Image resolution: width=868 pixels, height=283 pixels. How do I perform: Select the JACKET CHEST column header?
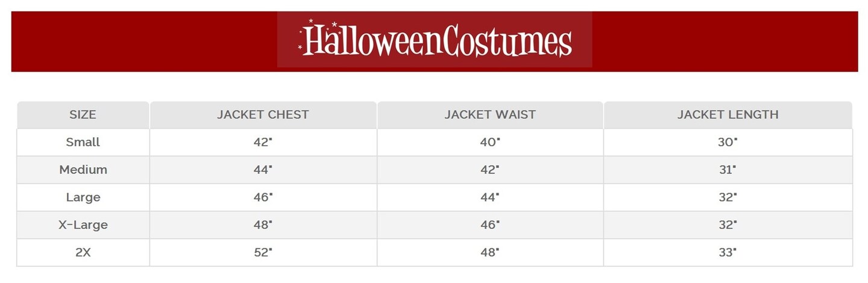[x=263, y=114]
